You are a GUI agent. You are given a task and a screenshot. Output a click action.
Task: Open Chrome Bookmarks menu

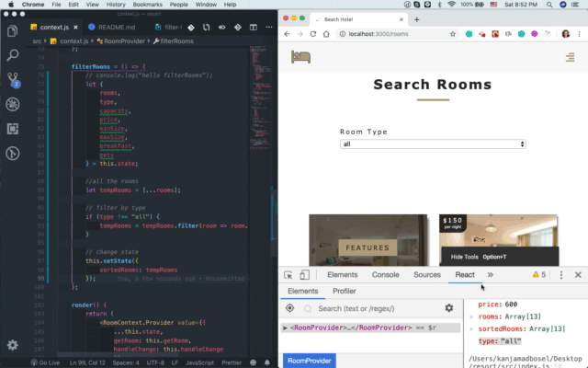point(147,5)
